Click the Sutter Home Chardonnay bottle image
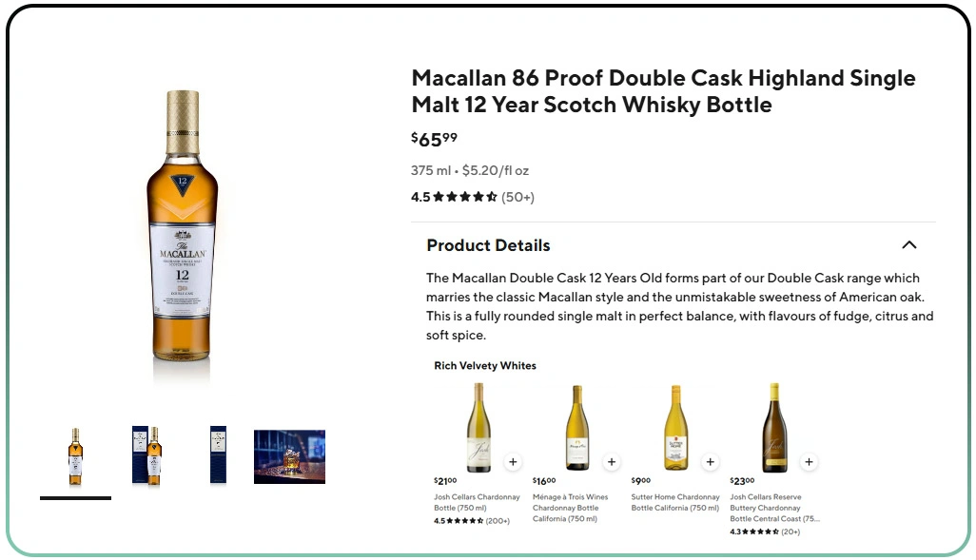976x560 pixels. click(676, 428)
